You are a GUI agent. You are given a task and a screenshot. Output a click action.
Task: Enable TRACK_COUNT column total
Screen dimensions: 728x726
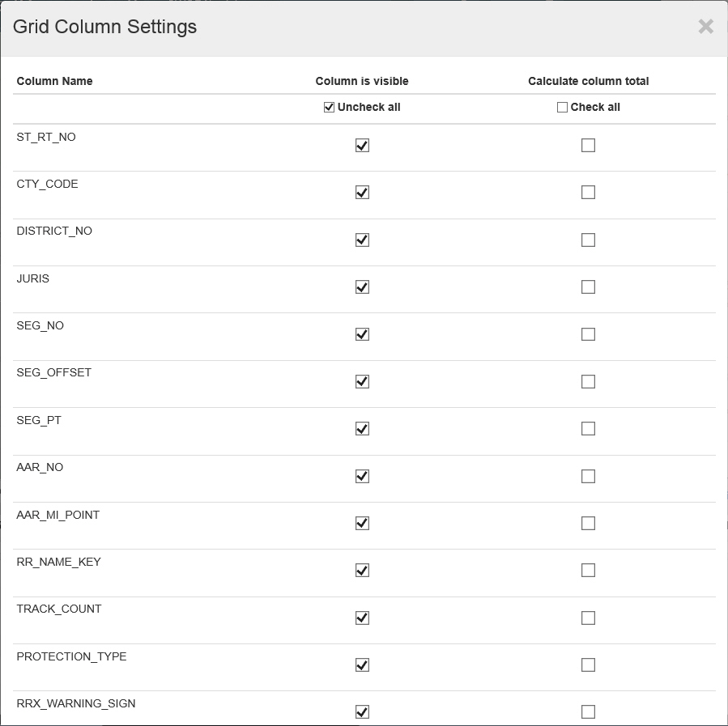(x=588, y=618)
